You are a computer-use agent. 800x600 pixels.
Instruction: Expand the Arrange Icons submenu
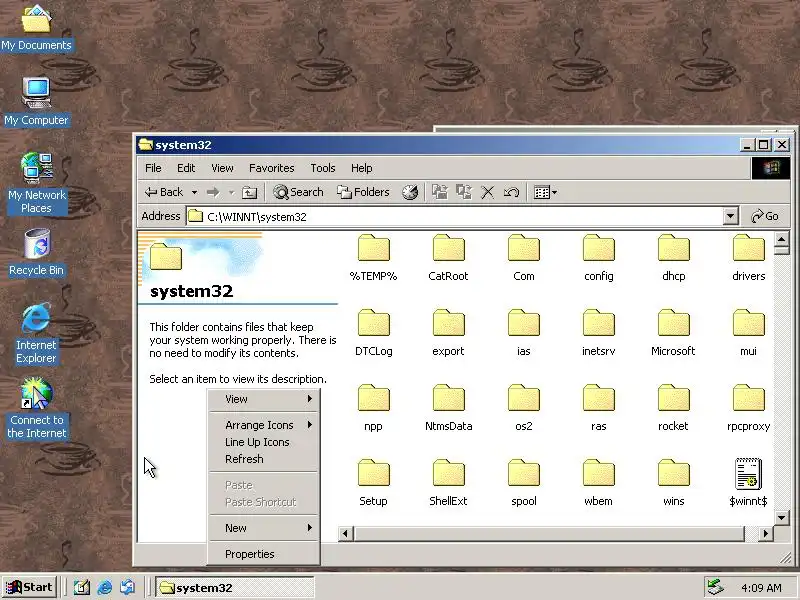[264, 425]
